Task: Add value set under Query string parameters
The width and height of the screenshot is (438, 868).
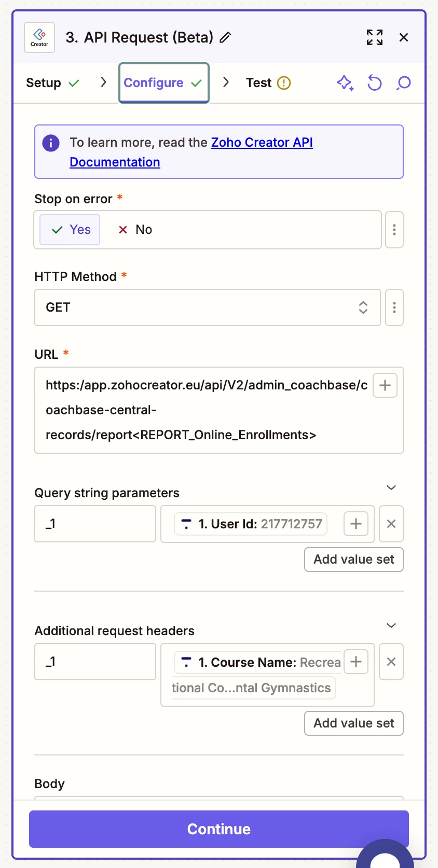Action: coord(354,559)
